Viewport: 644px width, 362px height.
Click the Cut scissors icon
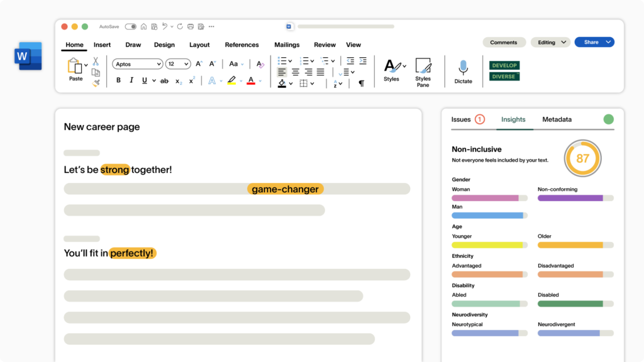click(x=96, y=62)
